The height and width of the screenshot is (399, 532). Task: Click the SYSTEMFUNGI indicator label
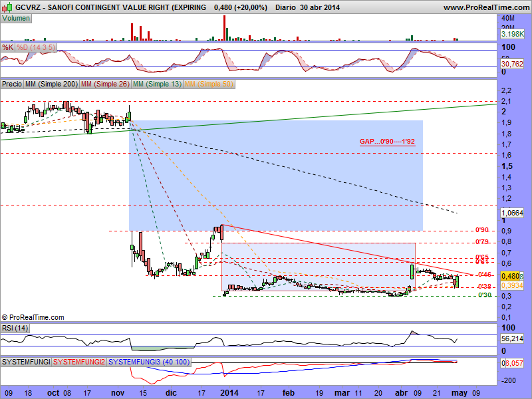click(26, 362)
